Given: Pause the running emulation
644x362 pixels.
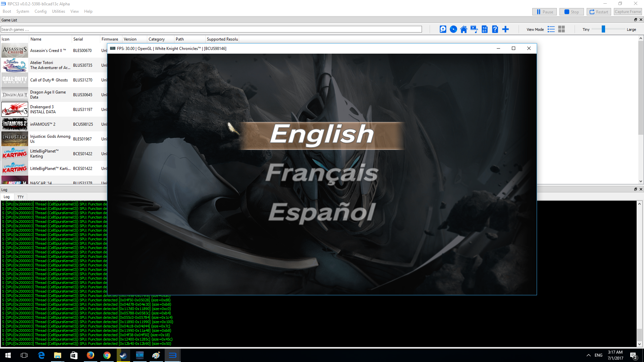Looking at the screenshot, I should click(x=544, y=12).
